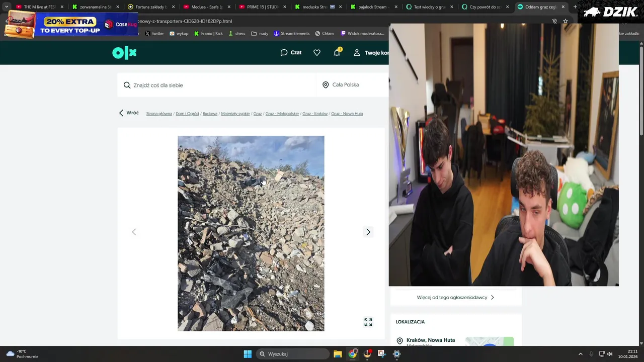Screen dimensions: 644x362
Task: Open the Dom i Ogród breadcrumb
Action: pos(187,114)
